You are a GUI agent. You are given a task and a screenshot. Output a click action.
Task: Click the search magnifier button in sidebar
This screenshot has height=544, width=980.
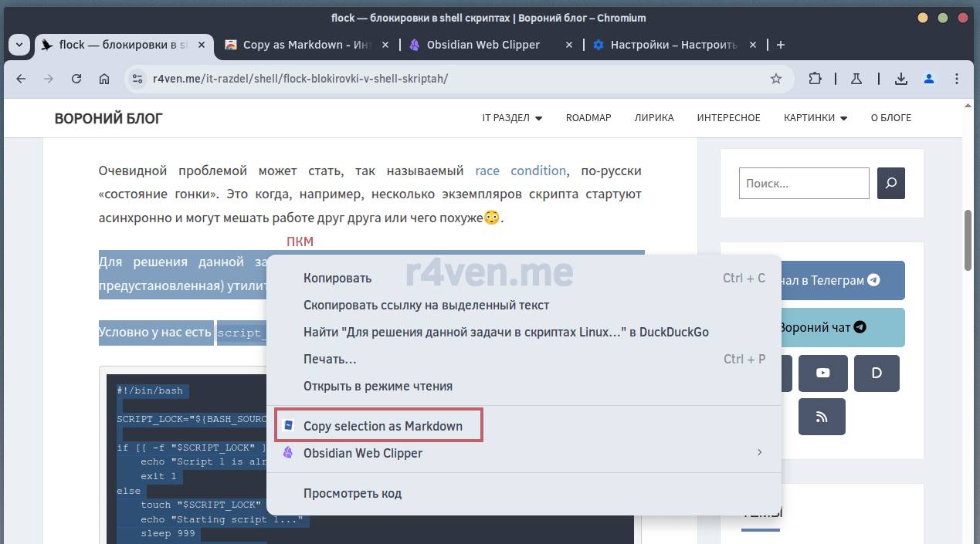891,184
